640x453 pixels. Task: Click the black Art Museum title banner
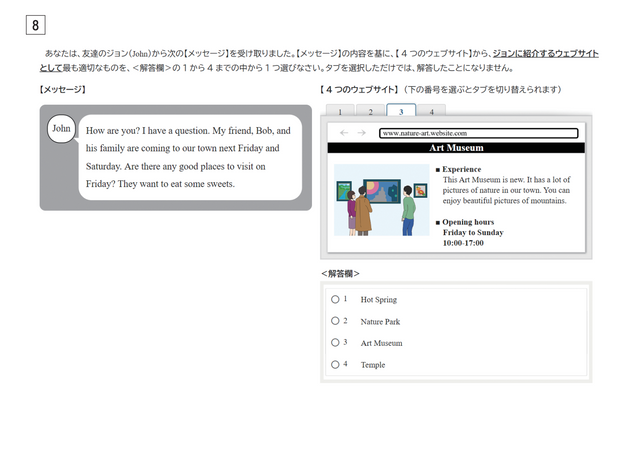click(x=455, y=147)
